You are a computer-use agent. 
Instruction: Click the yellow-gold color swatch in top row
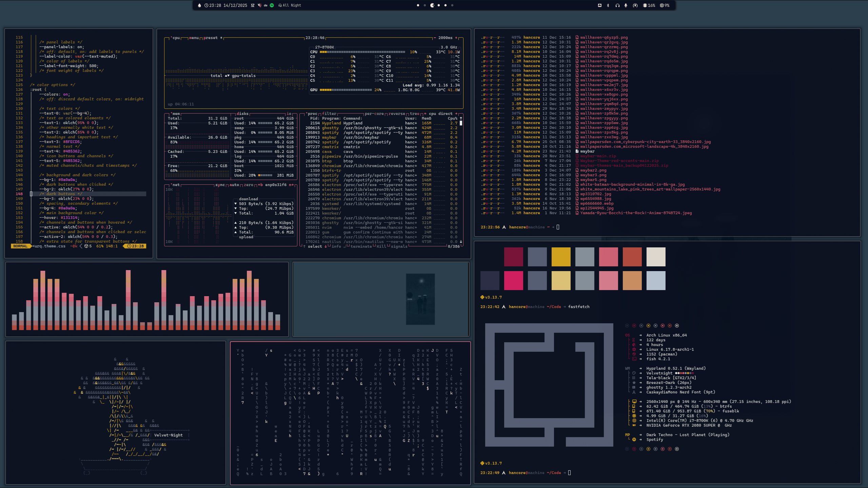(x=561, y=257)
